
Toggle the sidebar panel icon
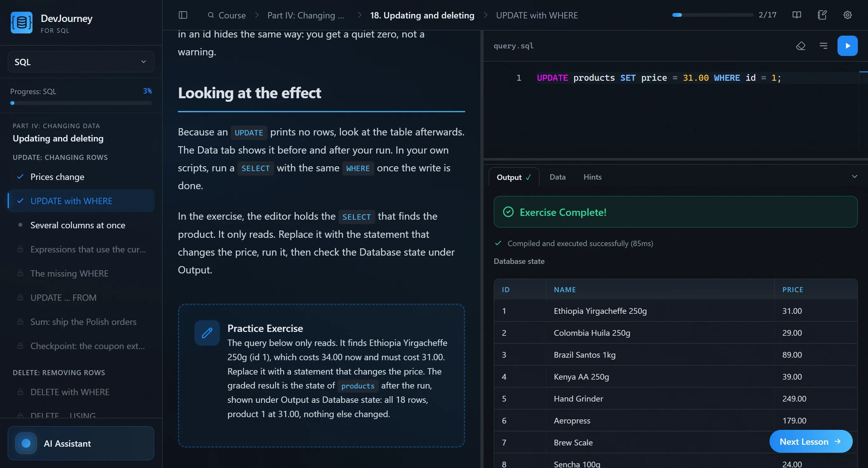click(x=183, y=15)
